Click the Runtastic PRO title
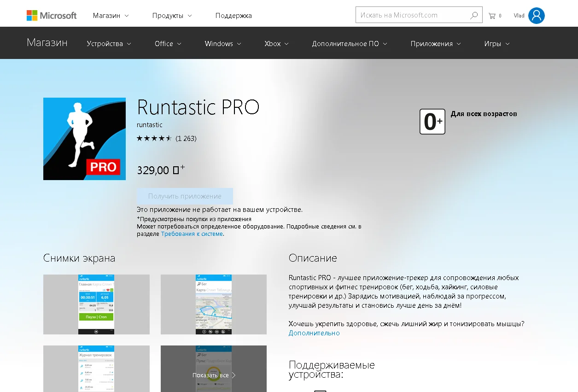 199,107
